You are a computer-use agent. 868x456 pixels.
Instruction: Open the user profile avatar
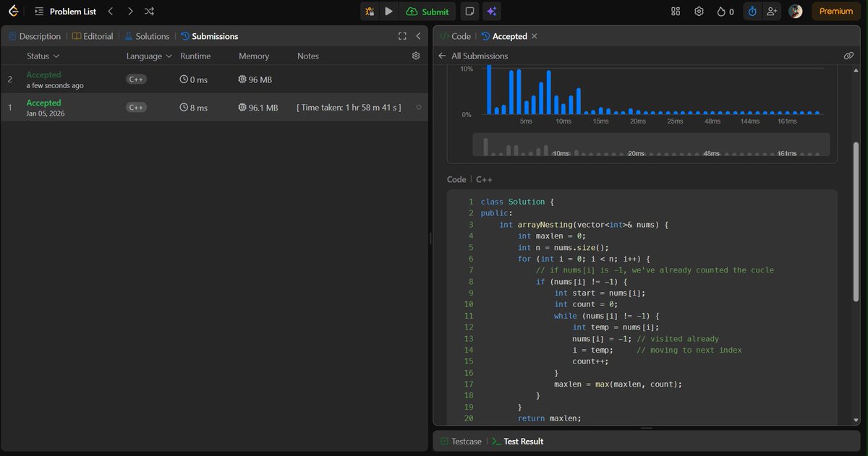pos(795,12)
